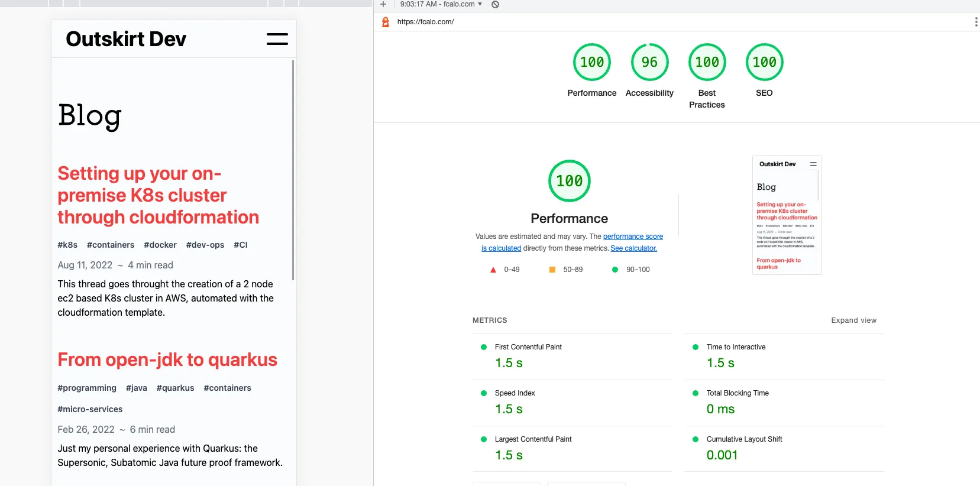Click the 0.001 Cumulative Layout Shift value
The image size is (980, 486).
pyautogui.click(x=722, y=455)
